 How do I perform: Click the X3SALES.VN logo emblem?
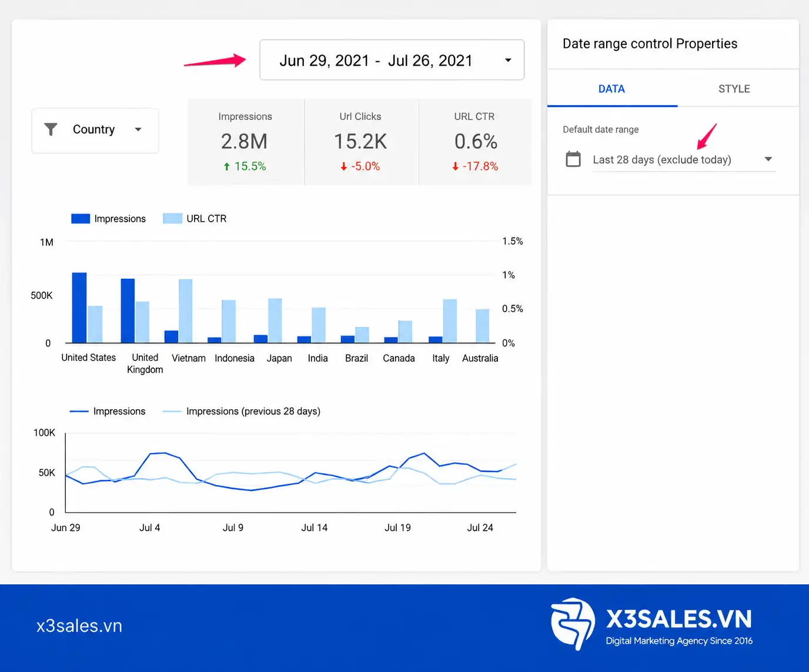[x=573, y=624]
